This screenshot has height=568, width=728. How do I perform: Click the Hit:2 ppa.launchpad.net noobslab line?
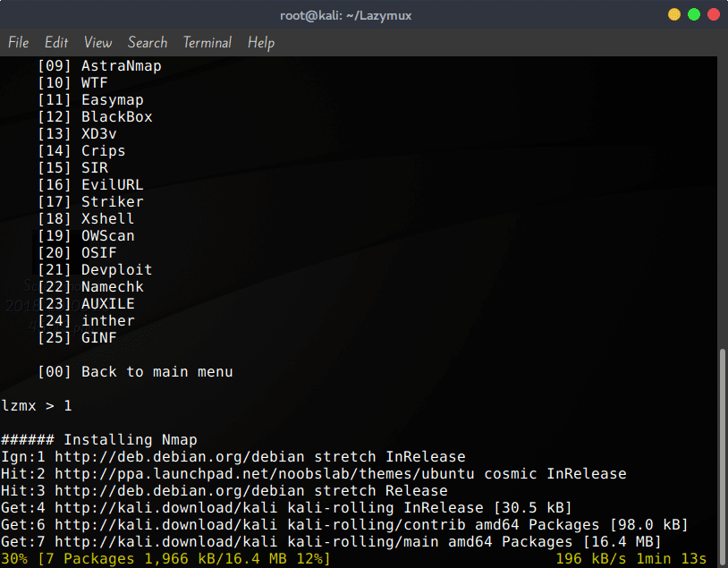pyautogui.click(x=314, y=474)
